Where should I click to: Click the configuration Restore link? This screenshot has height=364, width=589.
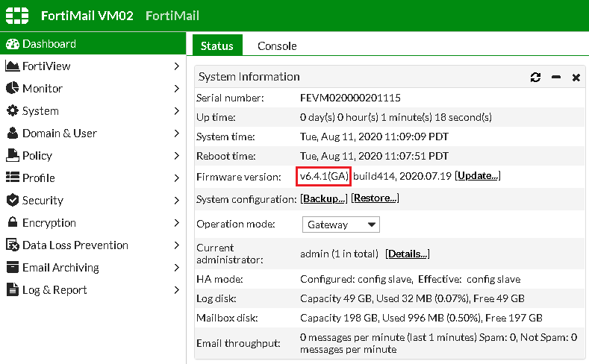[375, 198]
